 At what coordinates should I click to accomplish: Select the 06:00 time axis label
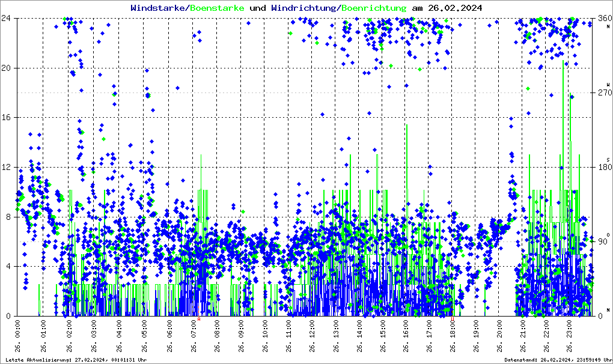pyautogui.click(x=169, y=336)
